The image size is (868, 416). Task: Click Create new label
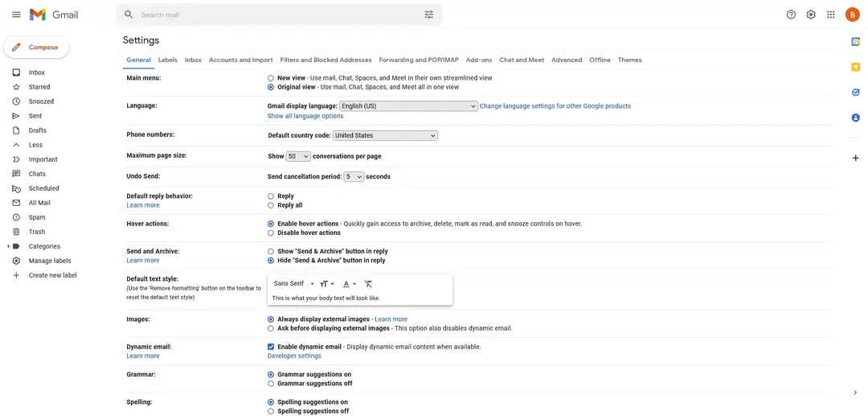pyautogui.click(x=52, y=275)
